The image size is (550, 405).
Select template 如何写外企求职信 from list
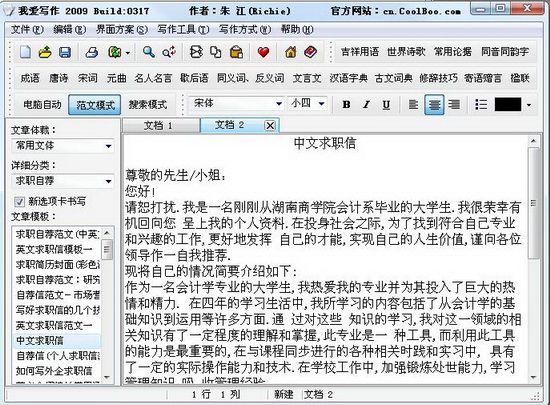(x=54, y=371)
